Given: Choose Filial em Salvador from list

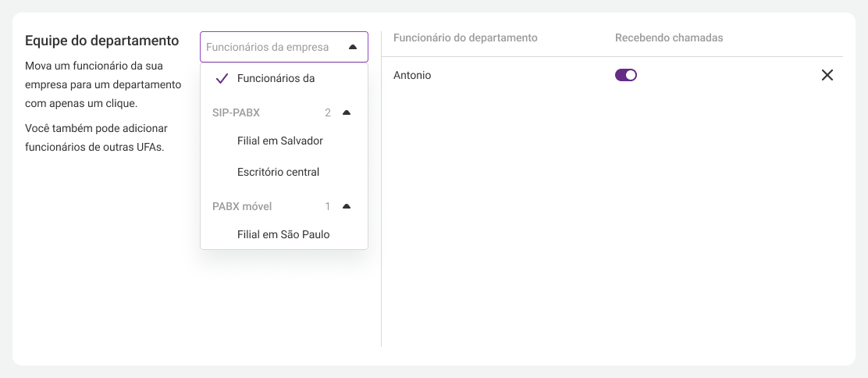Looking at the screenshot, I should click(284, 141).
